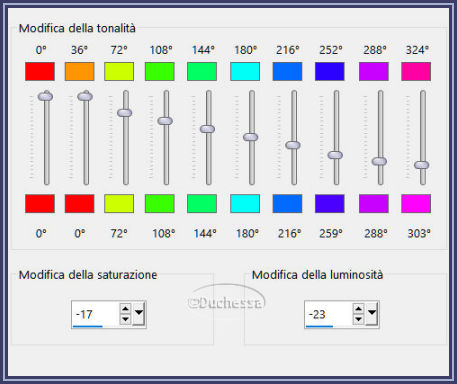Click the slider handle under 144° hue
This screenshot has height=384, width=457.
[207, 129]
